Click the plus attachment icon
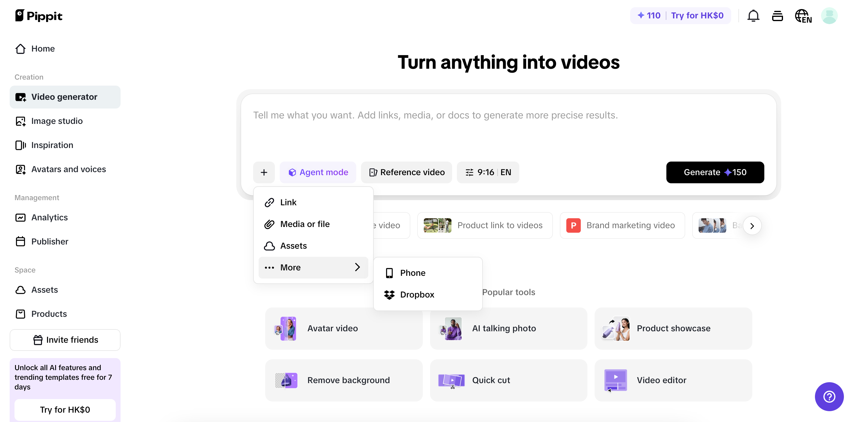This screenshot has width=868, height=422. (264, 172)
